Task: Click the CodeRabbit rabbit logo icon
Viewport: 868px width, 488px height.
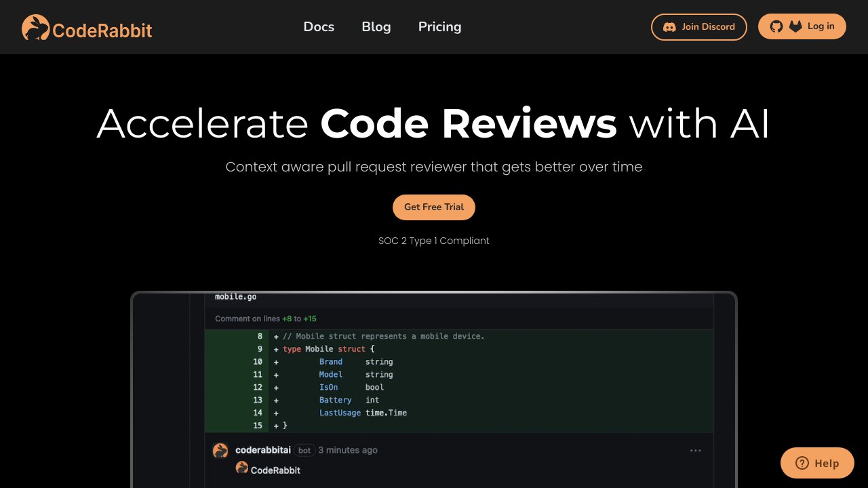Action: tap(35, 27)
